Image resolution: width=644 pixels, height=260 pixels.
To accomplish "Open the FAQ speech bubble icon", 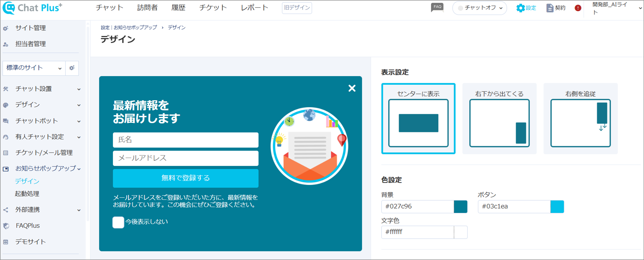I will point(437,8).
